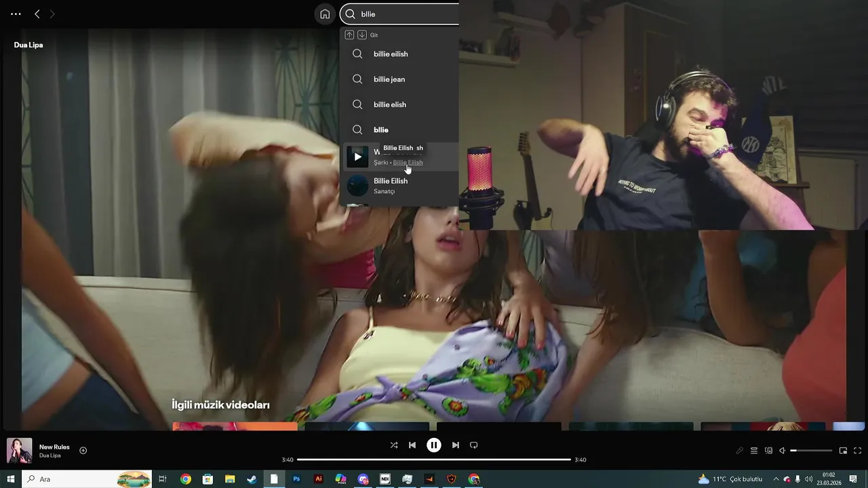This screenshot has width=868, height=488.
Task: Click the search field containing 'bllie'
Action: 399,14
